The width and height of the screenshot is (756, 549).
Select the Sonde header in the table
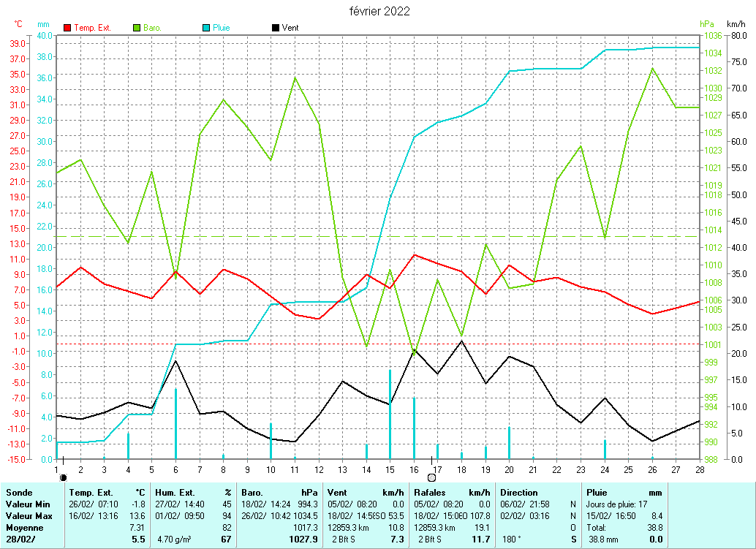coord(19,493)
